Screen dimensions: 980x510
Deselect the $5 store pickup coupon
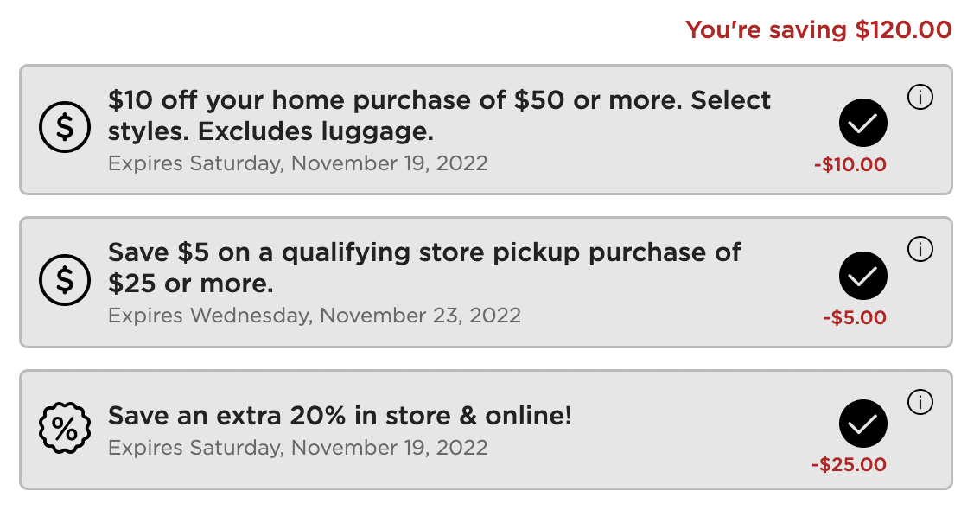coord(862,276)
